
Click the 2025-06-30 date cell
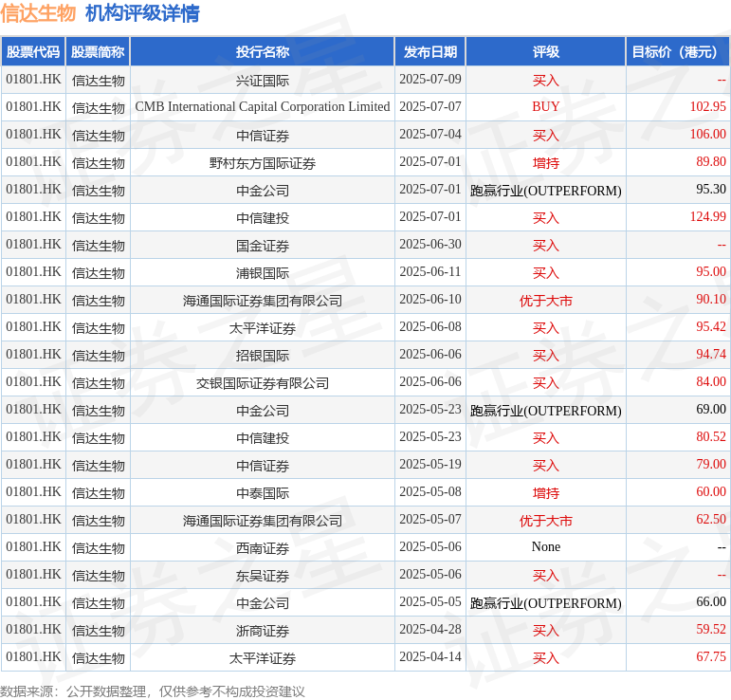pos(430,245)
